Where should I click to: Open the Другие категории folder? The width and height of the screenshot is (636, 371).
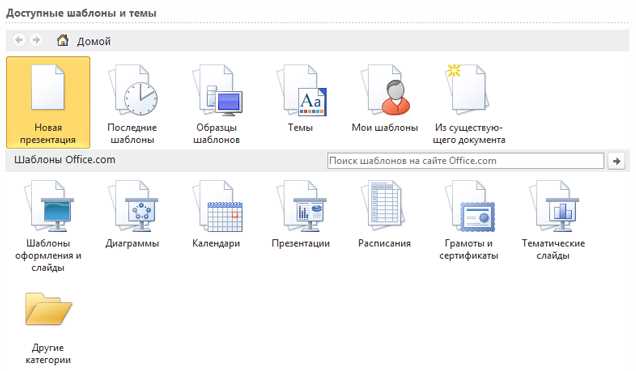tap(48, 328)
